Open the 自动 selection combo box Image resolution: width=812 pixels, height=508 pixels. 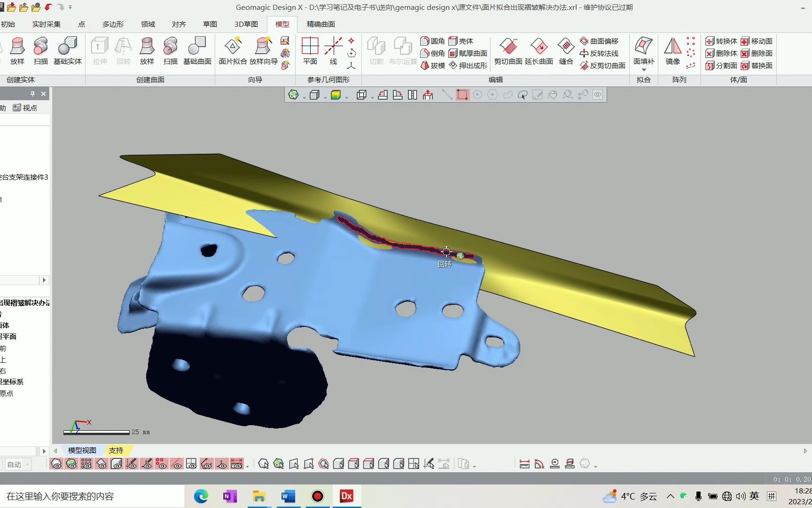(18, 464)
